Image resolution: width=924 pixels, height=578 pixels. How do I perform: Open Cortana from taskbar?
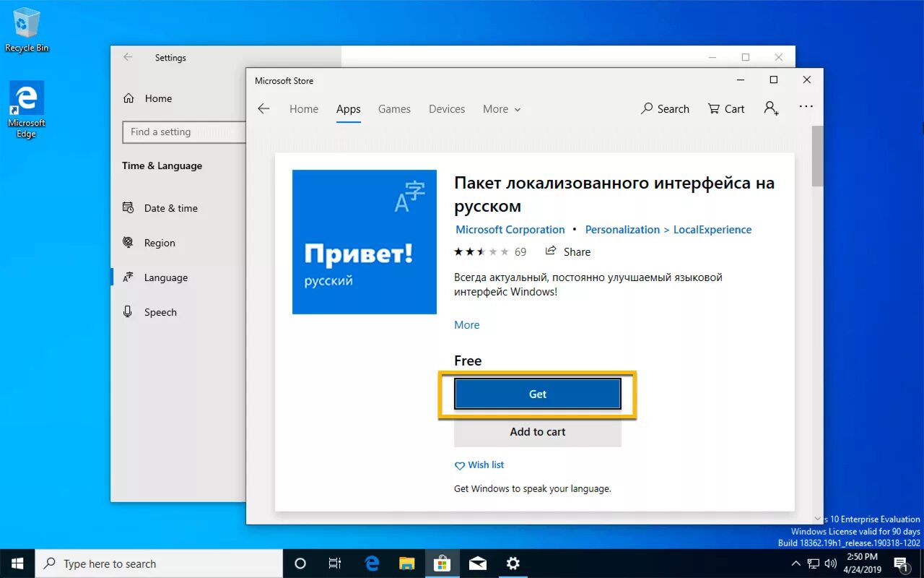[300, 564]
